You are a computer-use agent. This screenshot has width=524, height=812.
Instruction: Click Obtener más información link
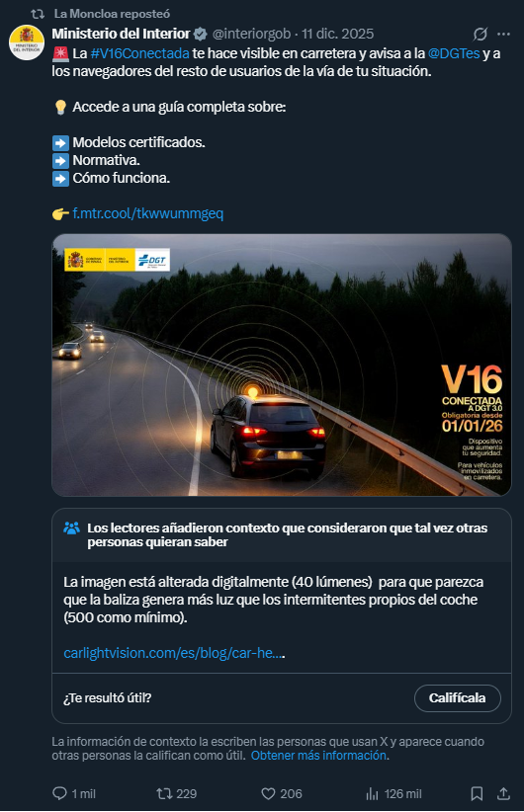(x=318, y=756)
